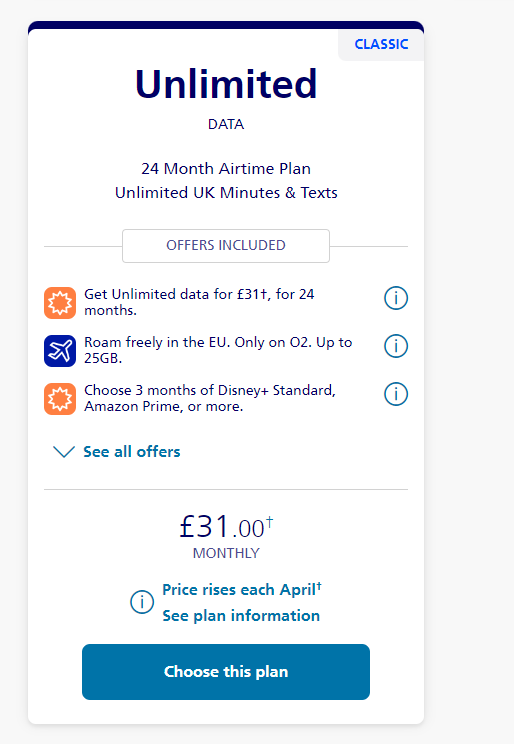Image resolution: width=514 pixels, height=744 pixels.
Task: Click Get Unlimited data for £31 offer text
Action: click(199, 302)
